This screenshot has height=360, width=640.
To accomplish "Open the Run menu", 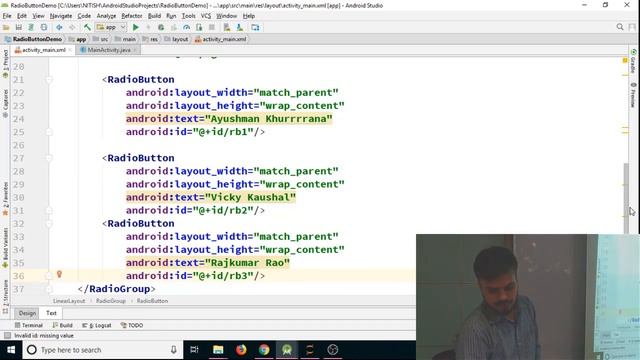I will 171,16.
